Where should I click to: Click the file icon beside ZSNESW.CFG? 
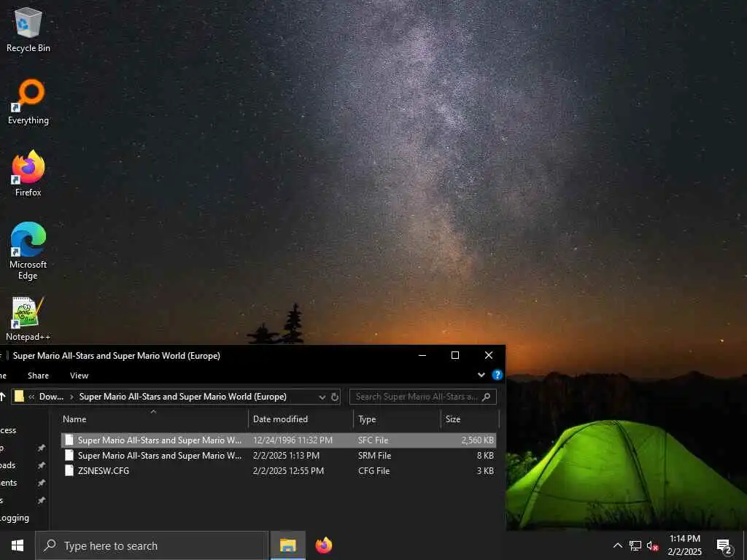[x=69, y=470]
